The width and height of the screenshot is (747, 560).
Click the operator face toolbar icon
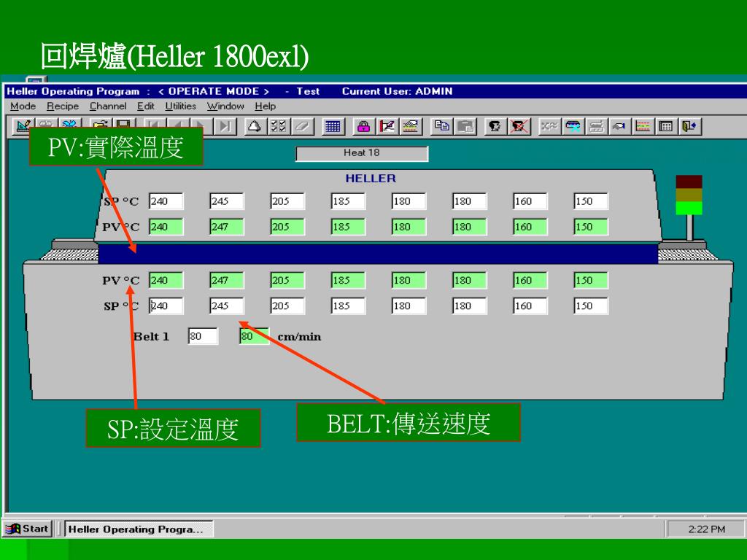pyautogui.click(x=495, y=126)
